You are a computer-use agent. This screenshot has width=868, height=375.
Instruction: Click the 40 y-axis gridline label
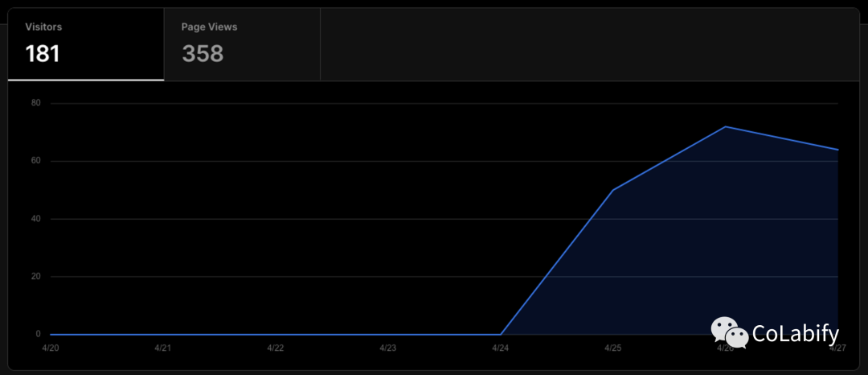36,219
